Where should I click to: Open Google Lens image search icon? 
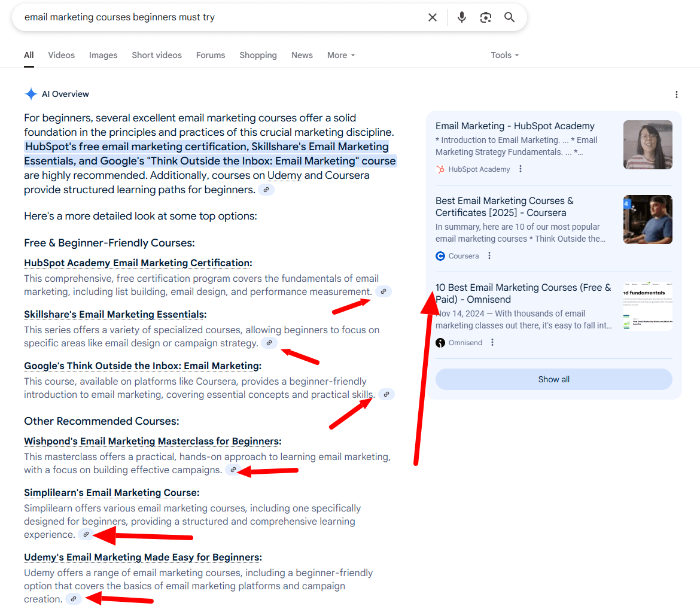[x=485, y=17]
